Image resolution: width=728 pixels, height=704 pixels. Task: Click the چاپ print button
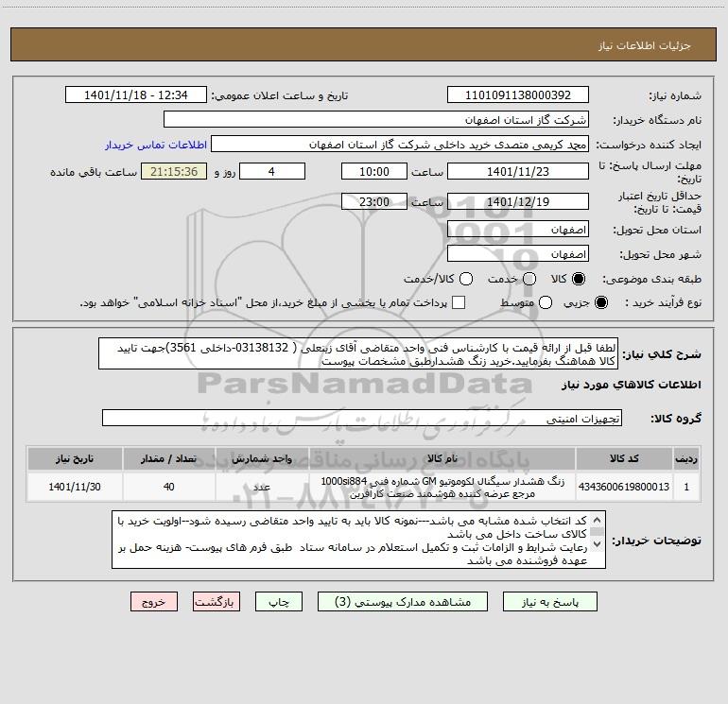(279, 602)
